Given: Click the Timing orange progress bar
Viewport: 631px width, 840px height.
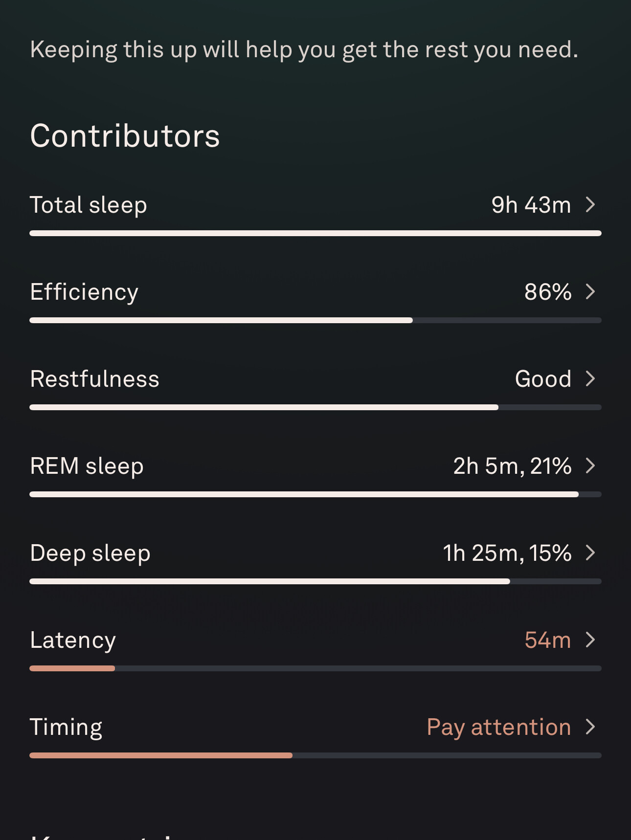Looking at the screenshot, I should coord(161,755).
